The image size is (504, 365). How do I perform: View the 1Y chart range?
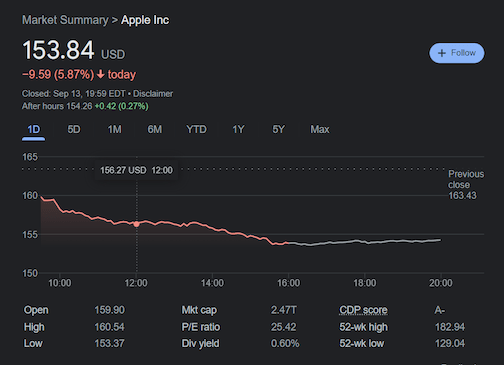pos(238,129)
